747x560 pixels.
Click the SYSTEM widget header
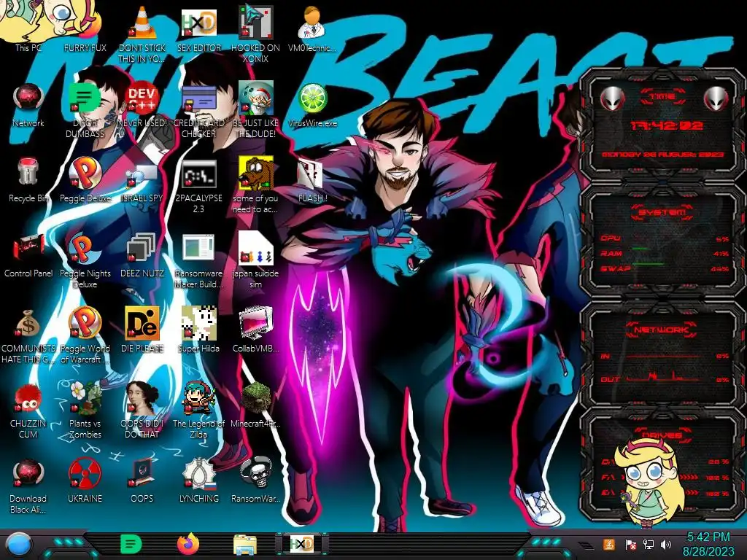pyautogui.click(x=662, y=212)
